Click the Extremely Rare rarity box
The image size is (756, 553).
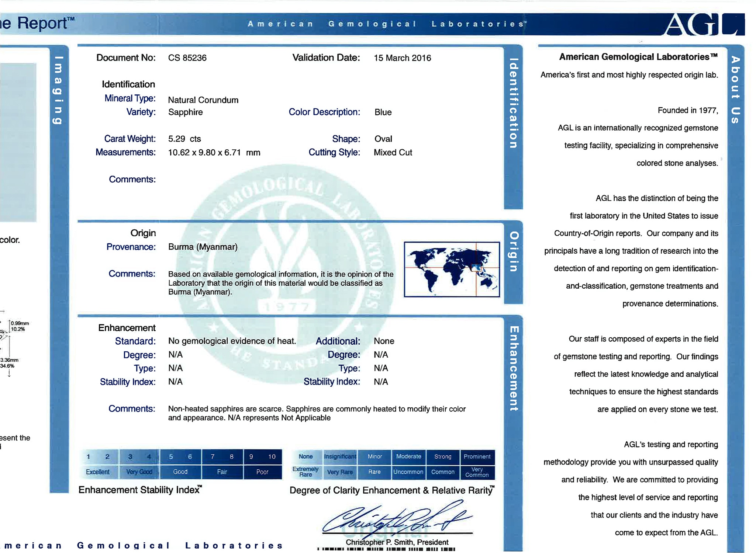click(x=305, y=472)
